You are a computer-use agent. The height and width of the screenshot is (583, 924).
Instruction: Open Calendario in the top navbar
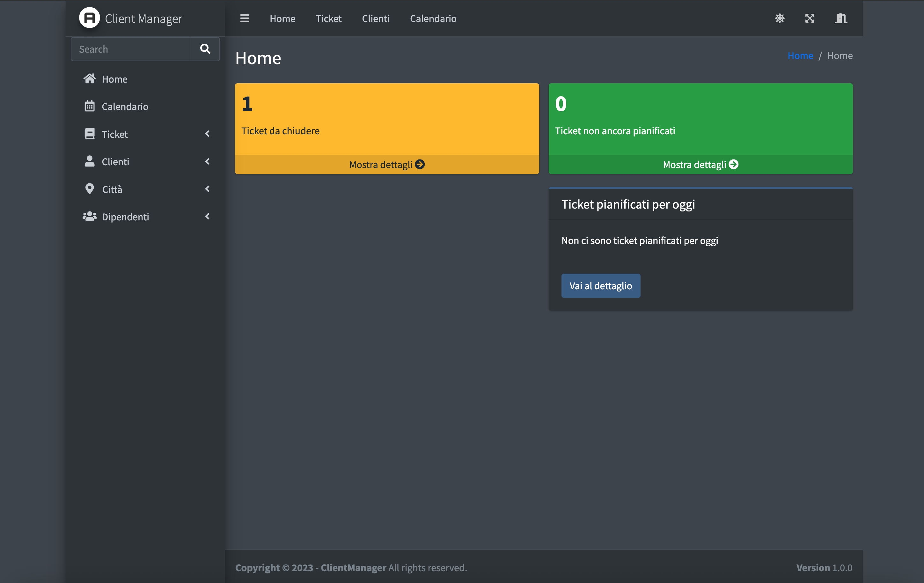coord(433,18)
